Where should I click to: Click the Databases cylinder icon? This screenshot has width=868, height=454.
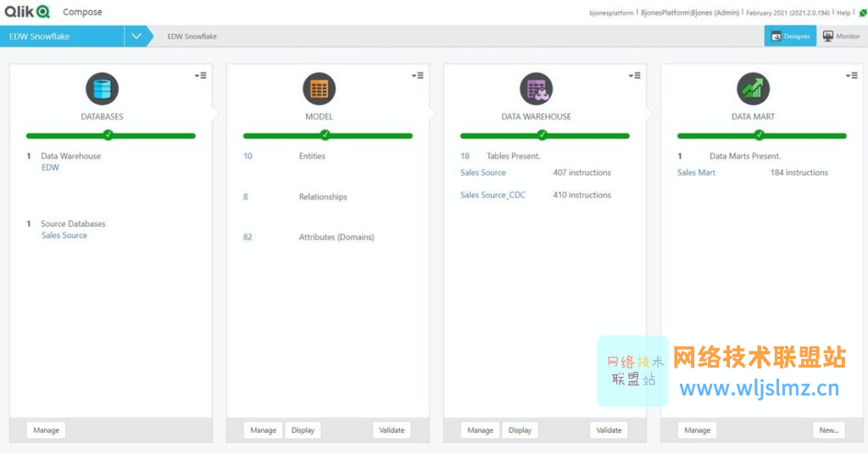click(x=103, y=88)
